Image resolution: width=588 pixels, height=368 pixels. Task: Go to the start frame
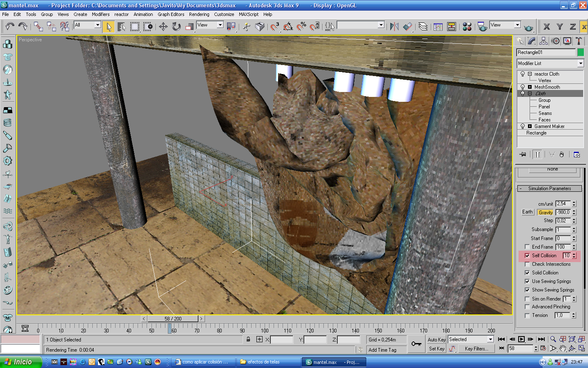[x=501, y=339]
